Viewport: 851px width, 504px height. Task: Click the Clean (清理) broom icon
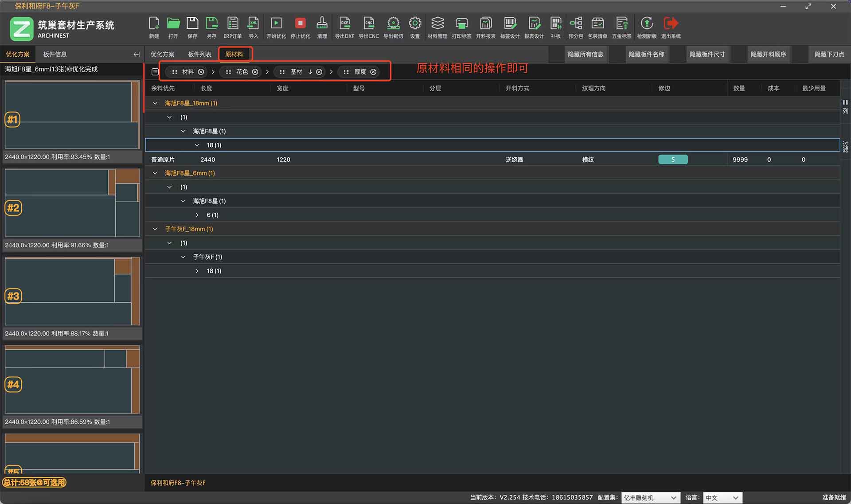tap(322, 23)
